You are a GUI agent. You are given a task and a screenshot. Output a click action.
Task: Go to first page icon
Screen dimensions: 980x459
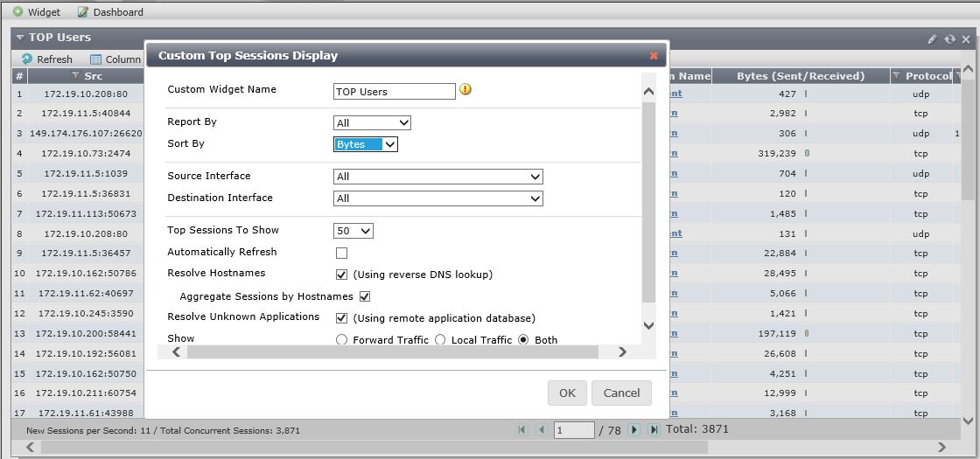pyautogui.click(x=521, y=429)
